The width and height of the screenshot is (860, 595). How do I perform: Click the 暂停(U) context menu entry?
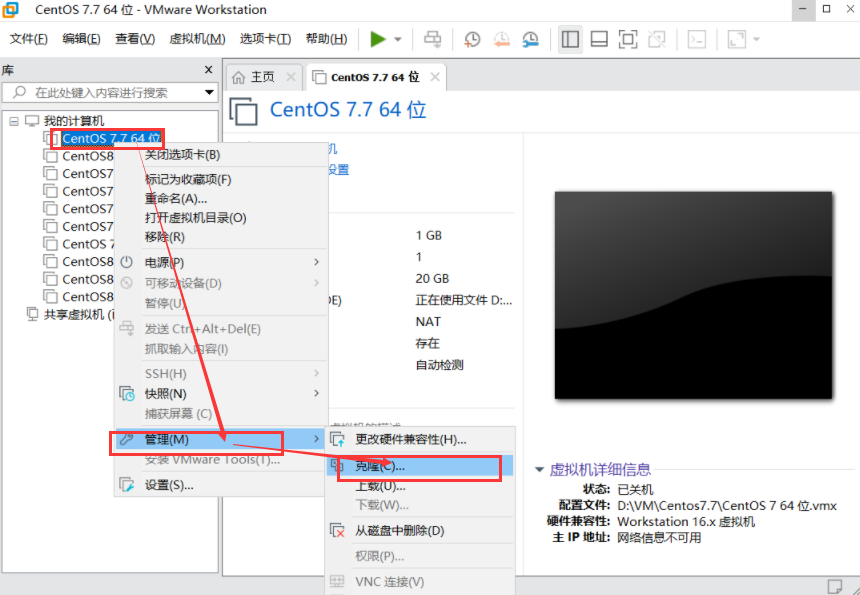(165, 303)
